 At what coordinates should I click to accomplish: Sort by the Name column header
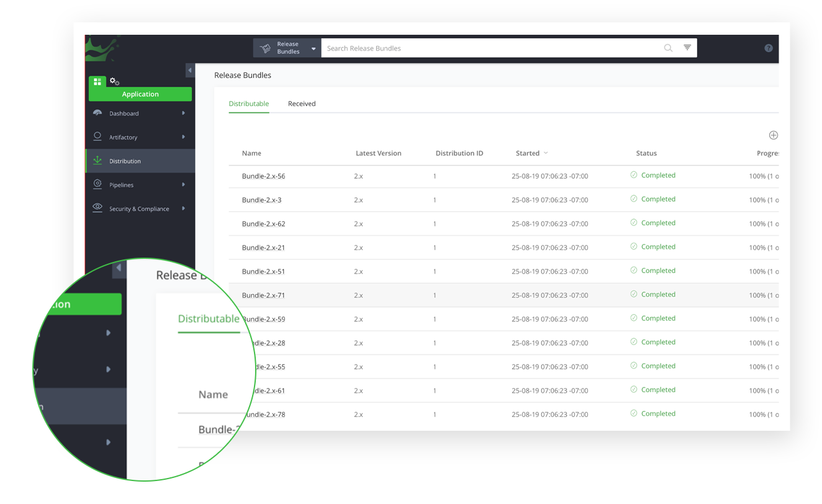pyautogui.click(x=251, y=153)
